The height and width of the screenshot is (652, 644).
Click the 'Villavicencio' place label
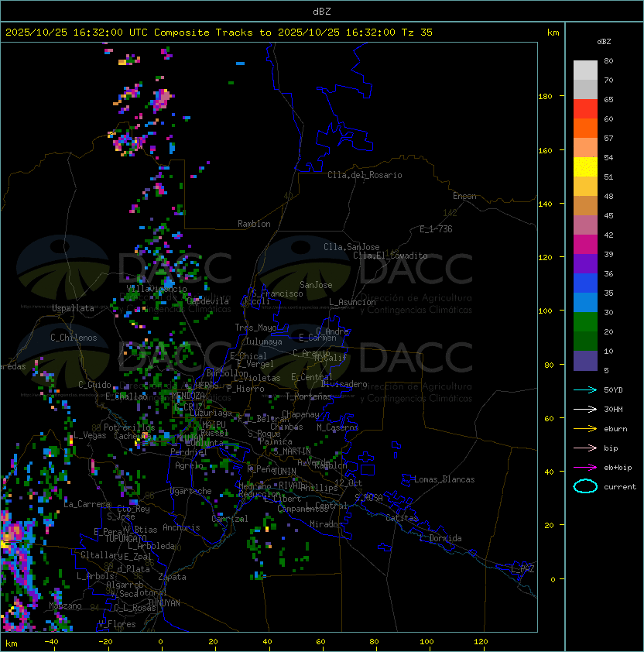[156, 289]
